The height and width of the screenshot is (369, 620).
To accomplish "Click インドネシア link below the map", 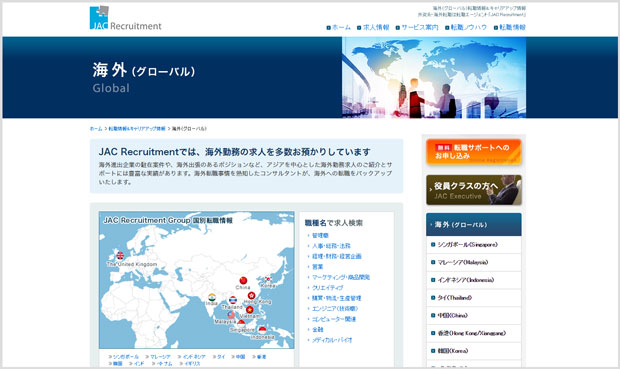I will coord(194,357).
